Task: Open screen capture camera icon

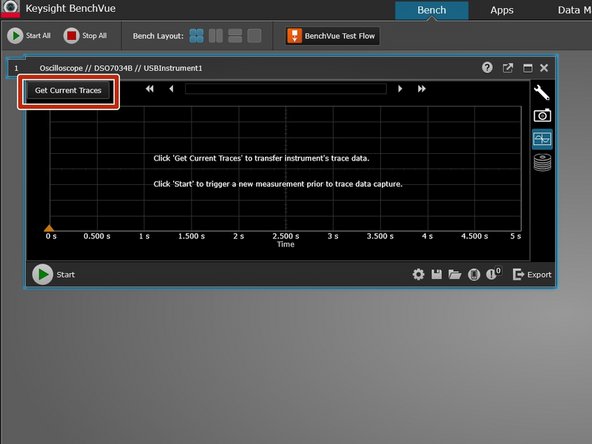Action: [x=542, y=115]
